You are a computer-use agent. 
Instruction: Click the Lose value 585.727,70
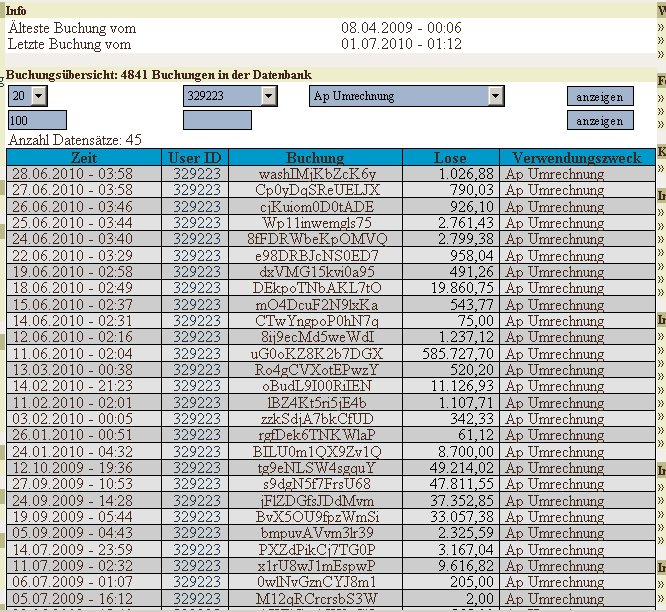tap(458, 354)
